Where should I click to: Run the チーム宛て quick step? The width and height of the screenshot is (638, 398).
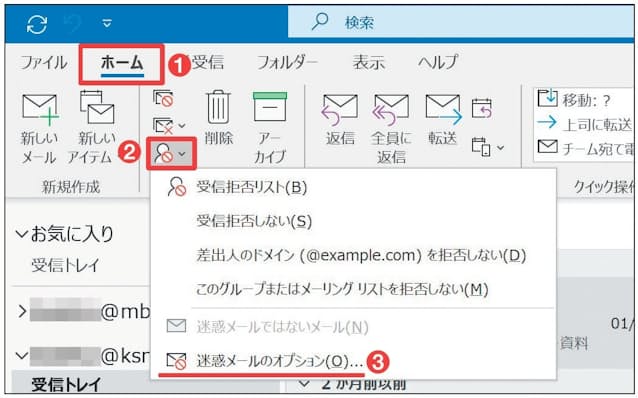(x=585, y=149)
